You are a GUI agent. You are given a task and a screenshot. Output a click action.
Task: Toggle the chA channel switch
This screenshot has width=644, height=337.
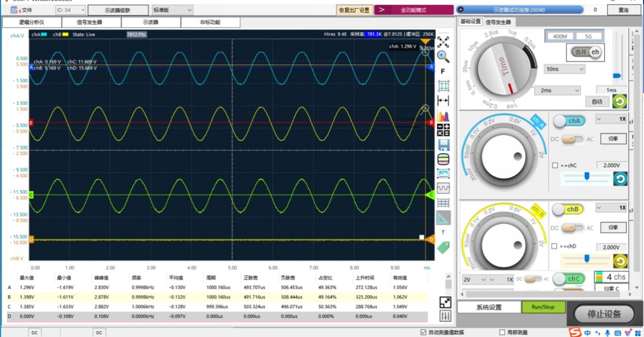(569, 121)
